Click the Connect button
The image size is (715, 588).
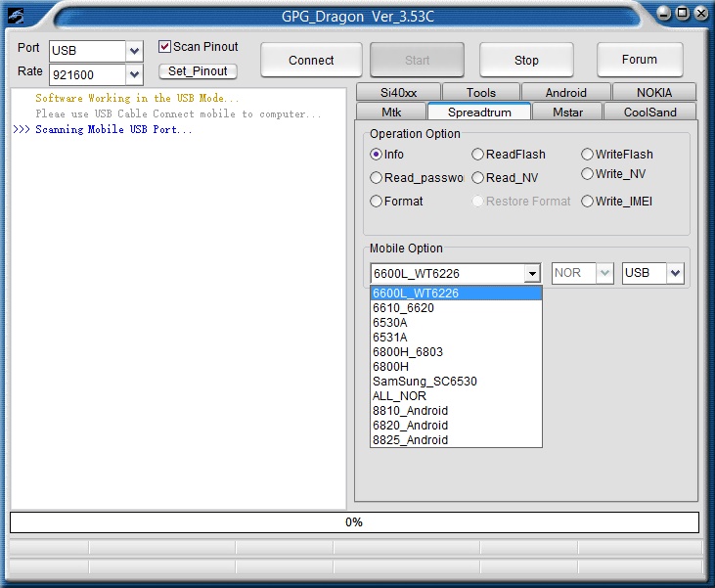[311, 60]
